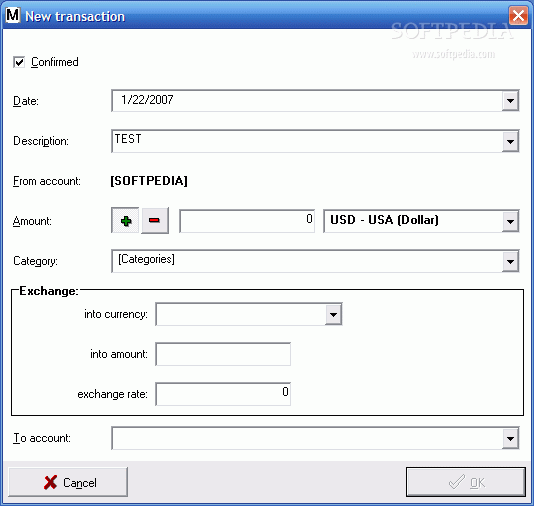The width and height of the screenshot is (534, 506).
Task: Click the red minus amount sign button
Action: click(155, 221)
